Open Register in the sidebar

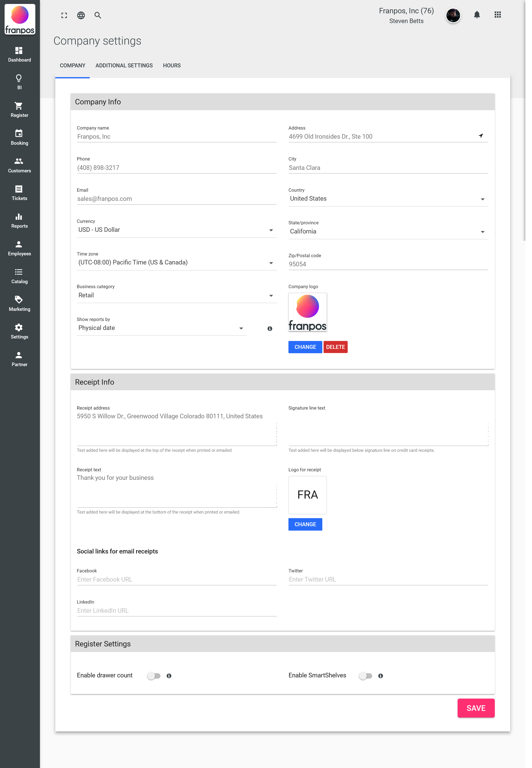click(x=19, y=109)
